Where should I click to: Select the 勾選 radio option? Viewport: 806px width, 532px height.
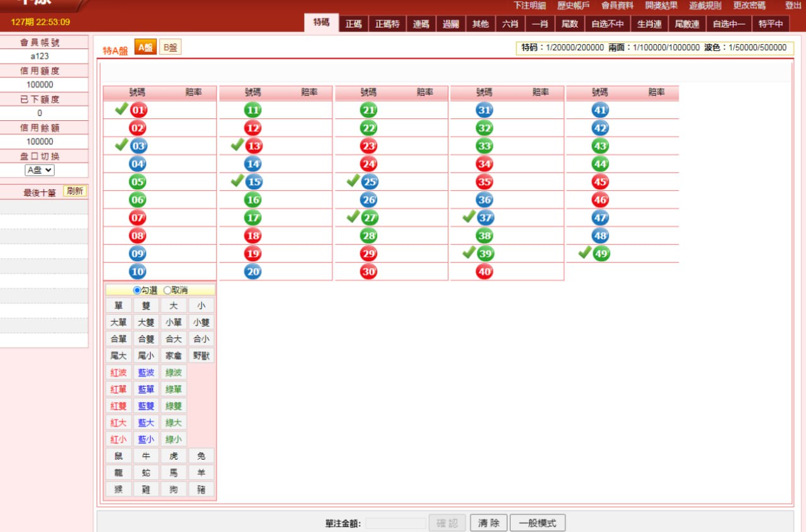click(137, 290)
